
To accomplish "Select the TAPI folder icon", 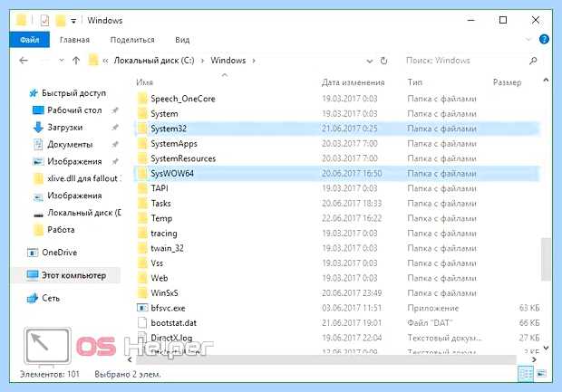I will [x=142, y=188].
